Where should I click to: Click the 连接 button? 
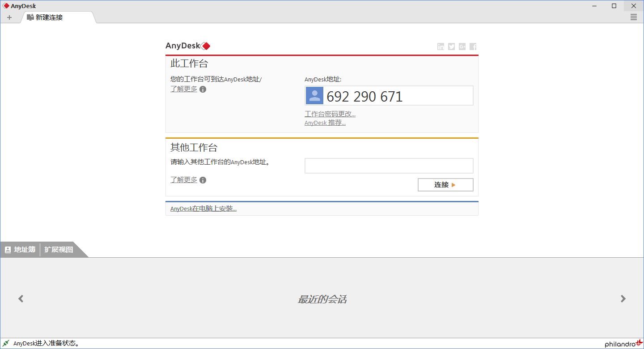point(445,185)
